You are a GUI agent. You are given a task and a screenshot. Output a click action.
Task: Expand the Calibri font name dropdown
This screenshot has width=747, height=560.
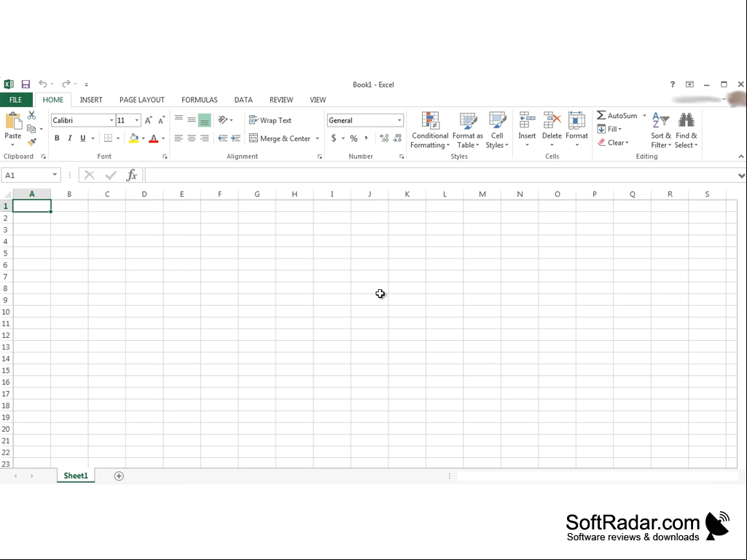112,120
